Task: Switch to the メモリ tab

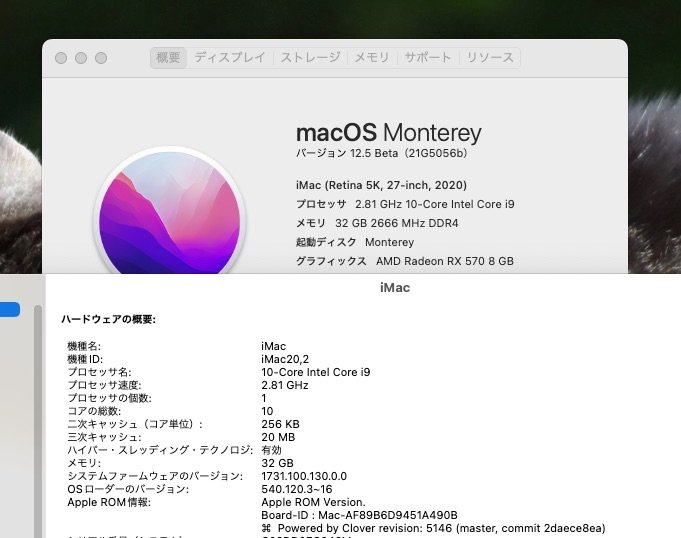Action: [x=372, y=58]
